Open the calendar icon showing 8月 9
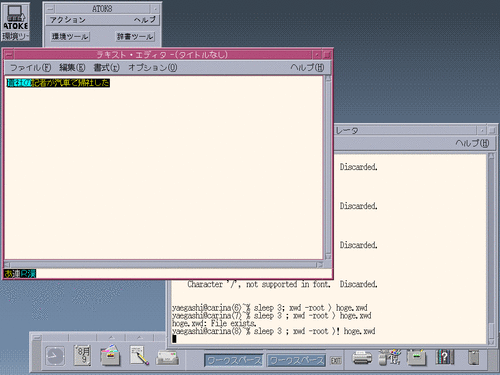Image resolution: width=500 pixels, height=375 pixels. [x=82, y=356]
